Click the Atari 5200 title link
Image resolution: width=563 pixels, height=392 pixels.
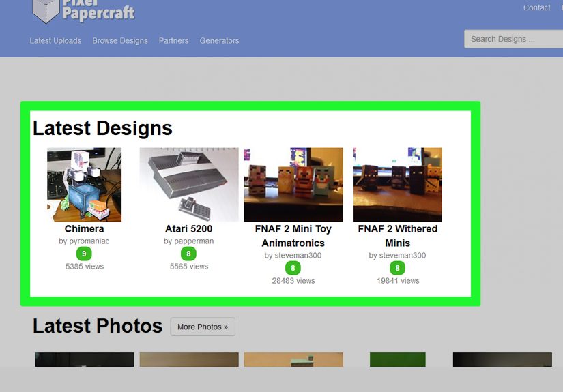[x=189, y=229]
